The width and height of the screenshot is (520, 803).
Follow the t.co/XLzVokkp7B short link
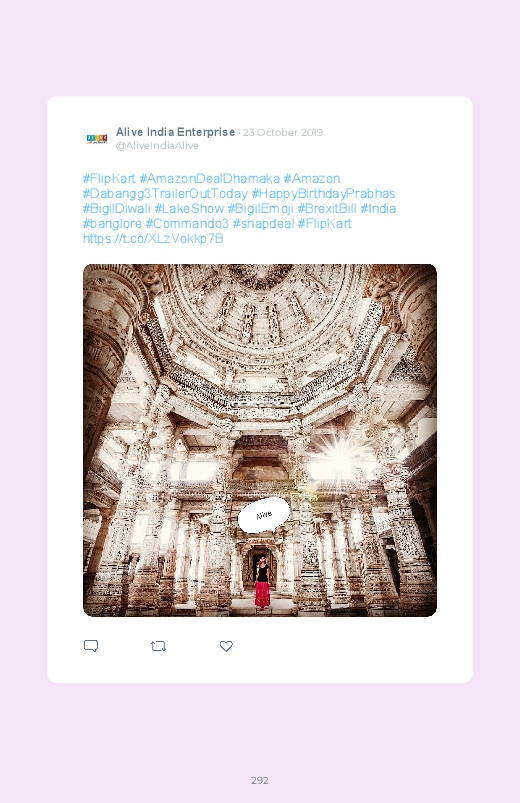pyautogui.click(x=153, y=239)
